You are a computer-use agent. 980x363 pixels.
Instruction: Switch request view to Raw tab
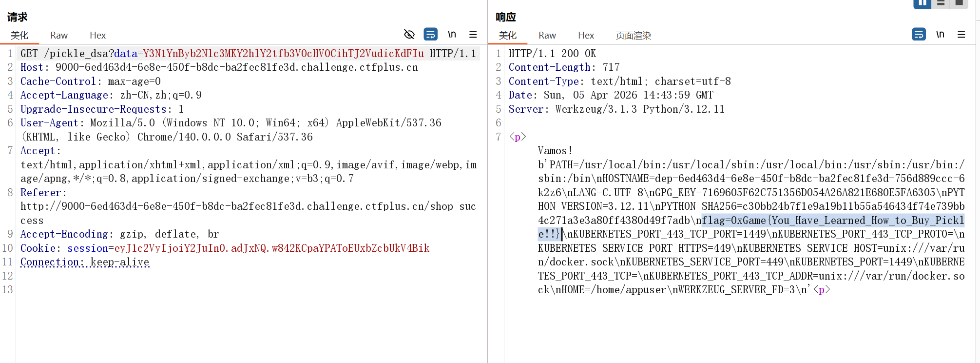point(58,35)
